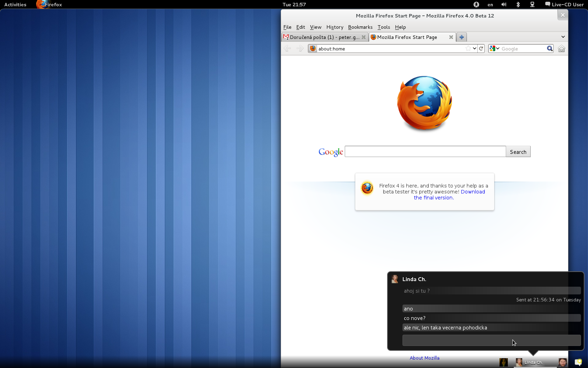
Task: Open a new tab with plus button
Action: (x=462, y=37)
